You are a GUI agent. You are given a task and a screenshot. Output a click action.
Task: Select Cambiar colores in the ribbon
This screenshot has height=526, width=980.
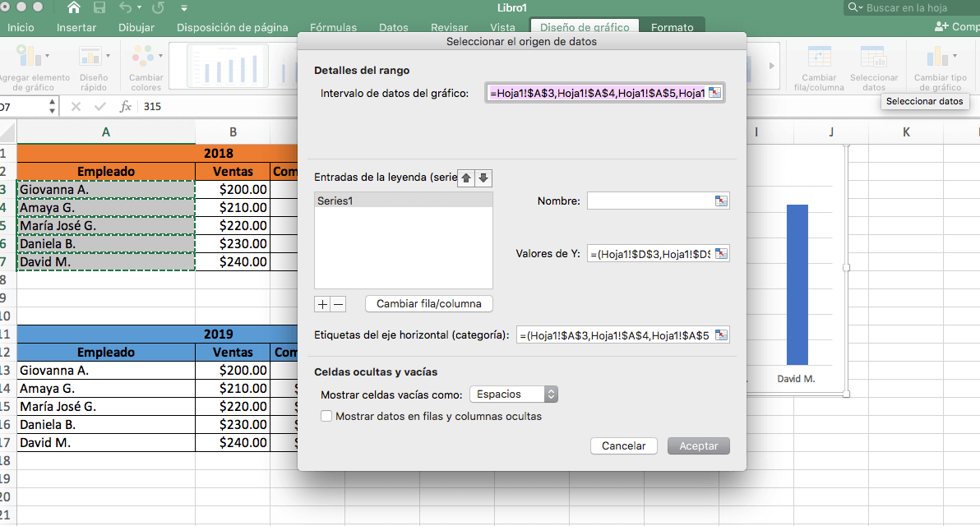click(145, 67)
